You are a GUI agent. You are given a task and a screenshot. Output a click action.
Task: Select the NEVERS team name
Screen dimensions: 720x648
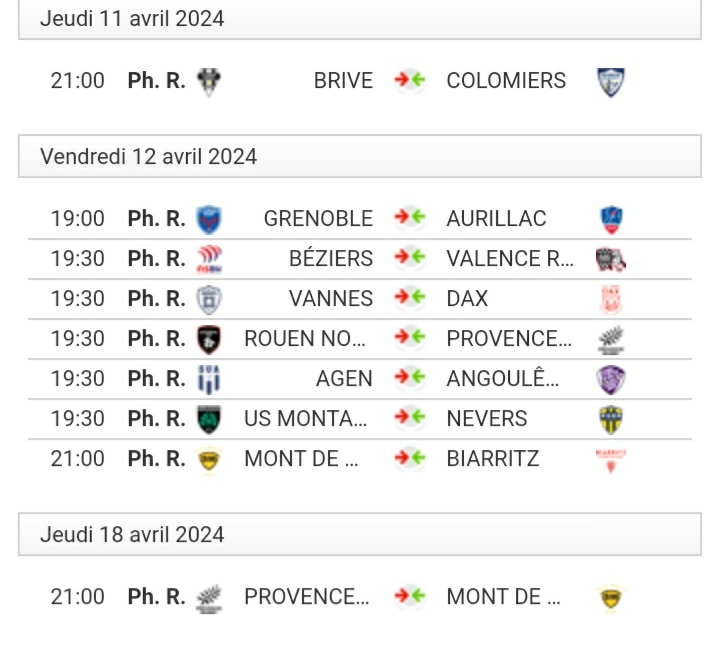point(487,419)
